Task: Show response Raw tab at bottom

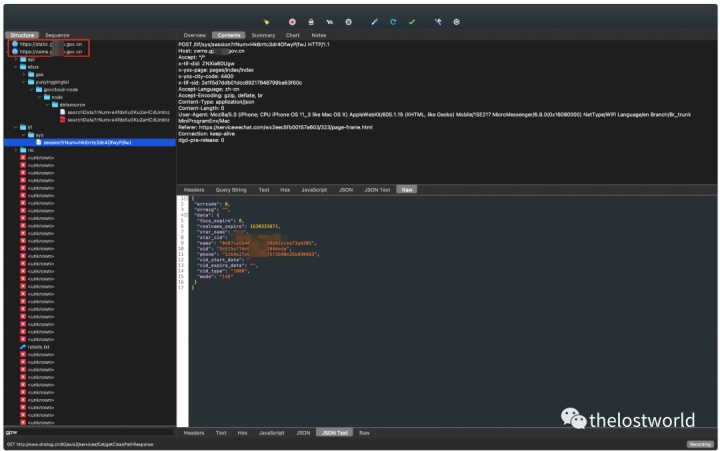Action: (364, 433)
